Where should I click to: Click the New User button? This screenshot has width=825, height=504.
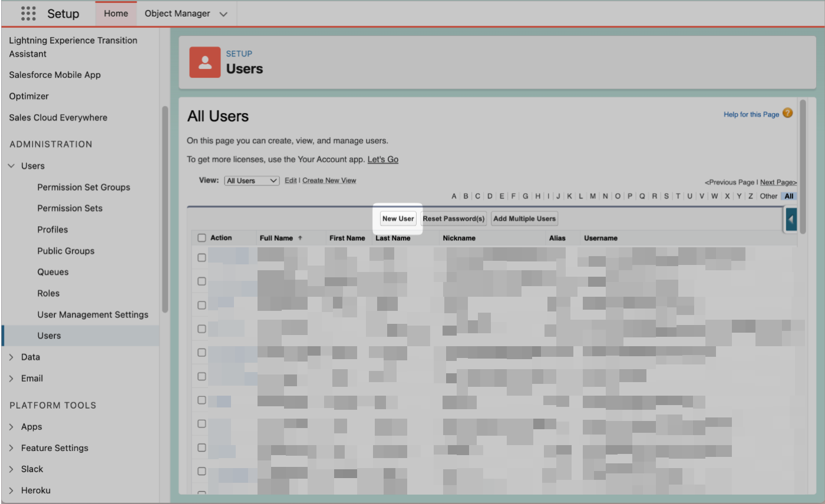(x=398, y=218)
